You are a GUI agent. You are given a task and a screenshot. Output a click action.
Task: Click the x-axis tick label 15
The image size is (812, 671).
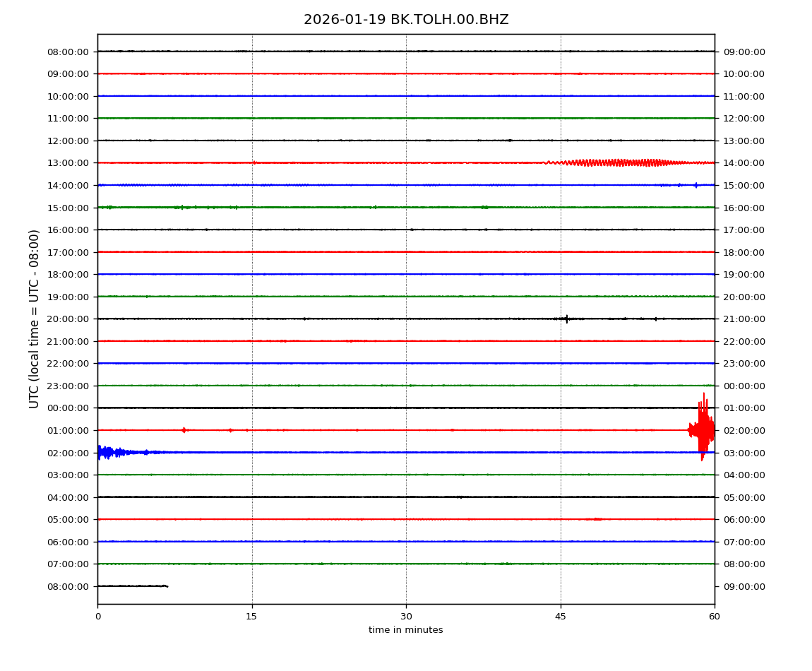[x=252, y=617]
